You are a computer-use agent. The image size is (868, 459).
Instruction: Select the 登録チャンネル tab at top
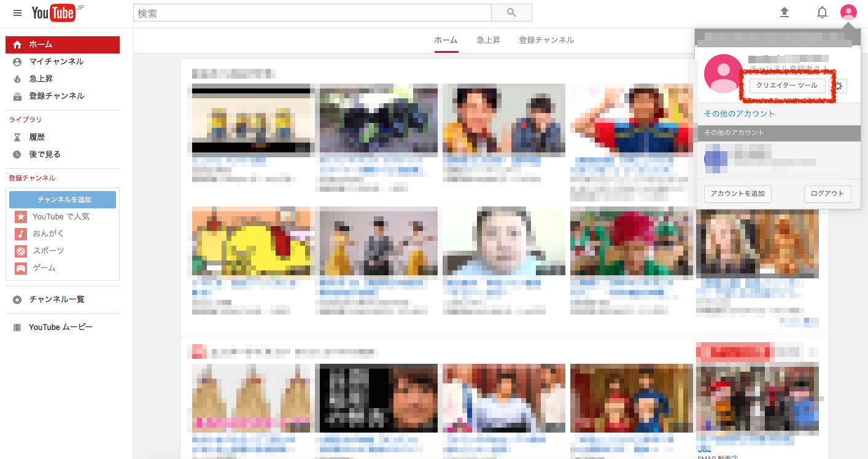546,40
